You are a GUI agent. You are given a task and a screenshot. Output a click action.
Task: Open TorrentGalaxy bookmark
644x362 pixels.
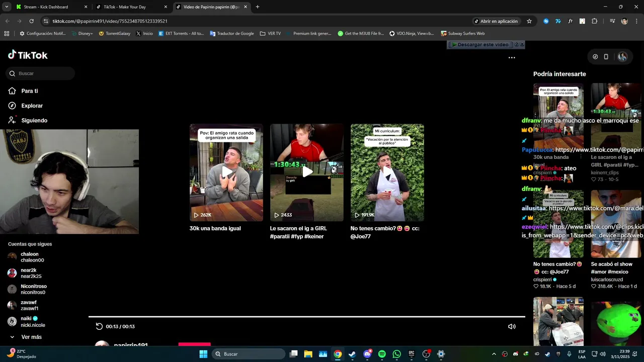tap(114, 34)
